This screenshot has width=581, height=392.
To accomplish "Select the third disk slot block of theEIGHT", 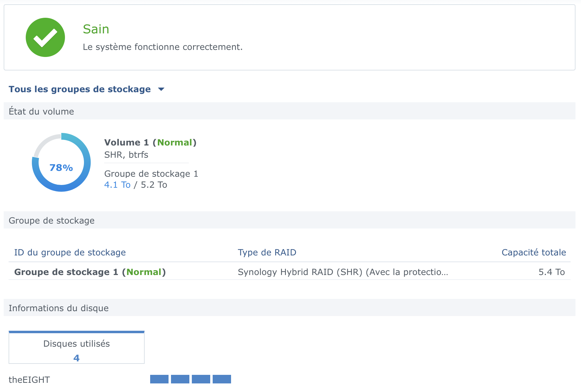I will click(x=201, y=379).
